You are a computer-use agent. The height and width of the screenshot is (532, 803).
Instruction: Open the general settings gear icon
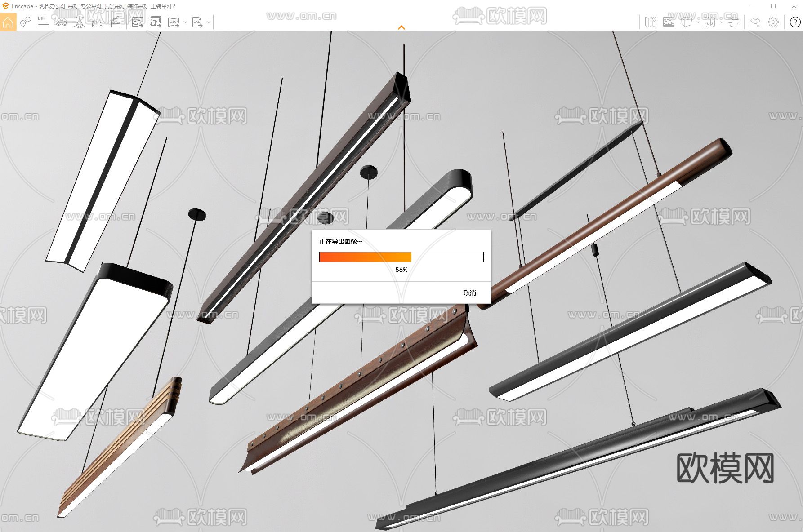coord(773,22)
